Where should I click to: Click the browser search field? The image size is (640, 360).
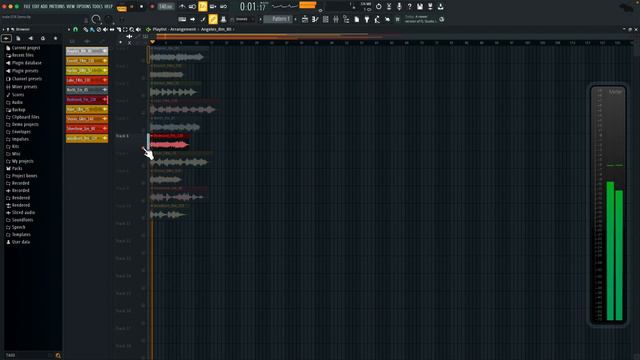(x=28, y=355)
